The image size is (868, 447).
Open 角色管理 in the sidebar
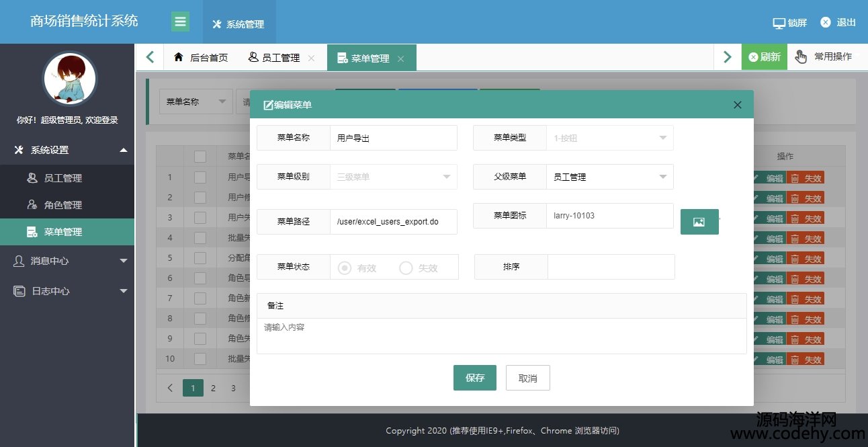click(63, 205)
